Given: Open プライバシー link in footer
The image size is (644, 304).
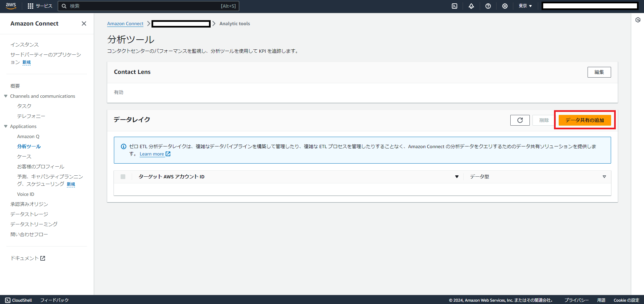Looking at the screenshot, I should tap(576, 300).
